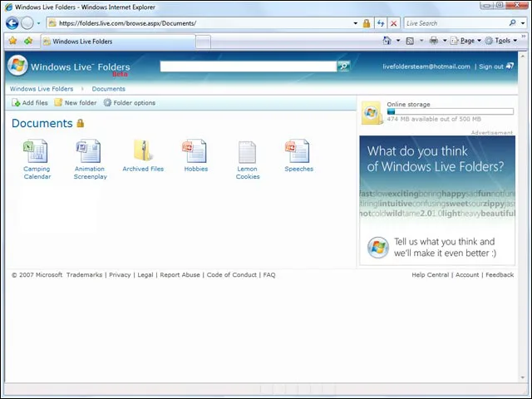
Task: Click the toolbar overflow chevron beside Tools
Action: (x=523, y=37)
